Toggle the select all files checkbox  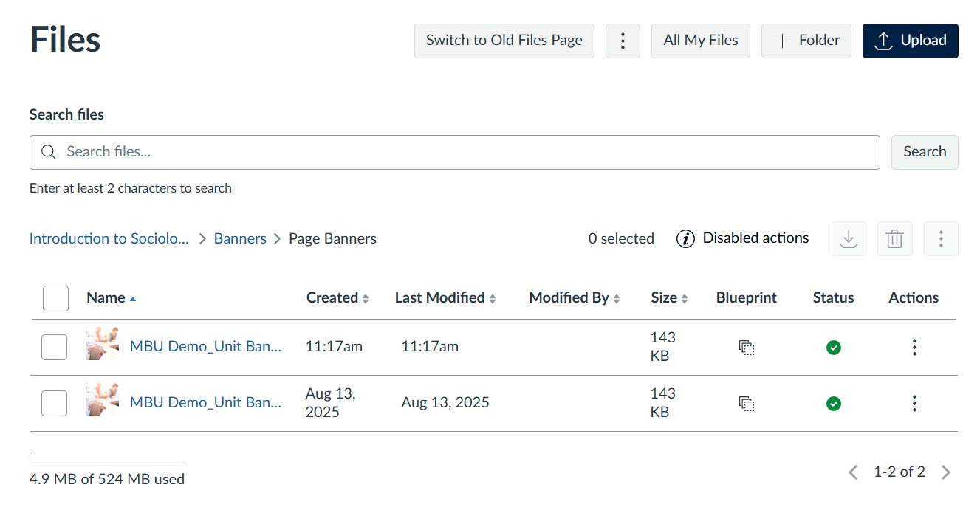click(x=55, y=298)
